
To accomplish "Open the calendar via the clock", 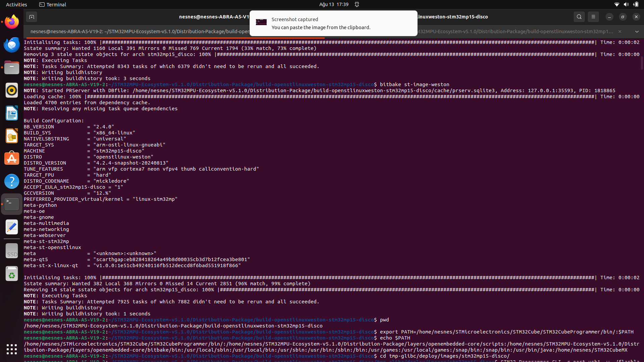I will [334, 4].
